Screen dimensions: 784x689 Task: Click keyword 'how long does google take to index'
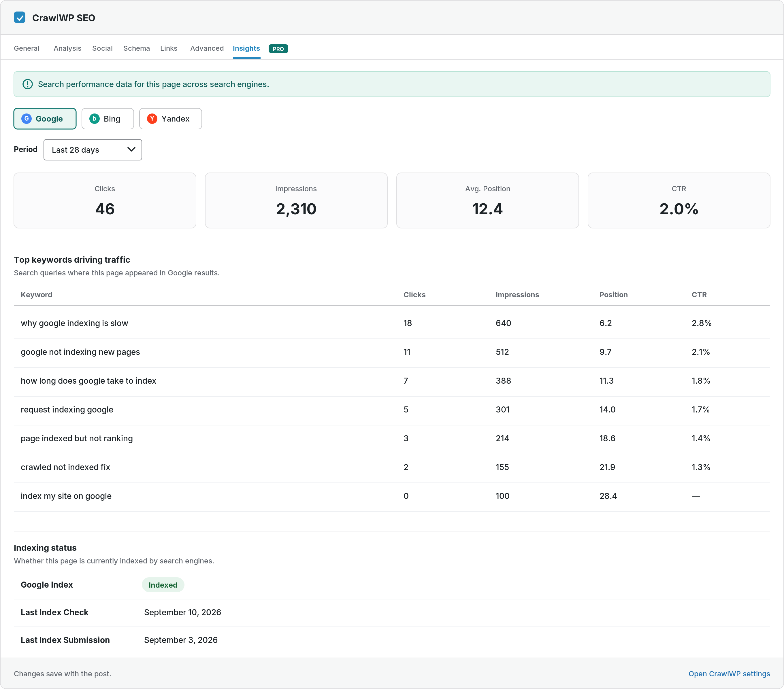point(88,381)
